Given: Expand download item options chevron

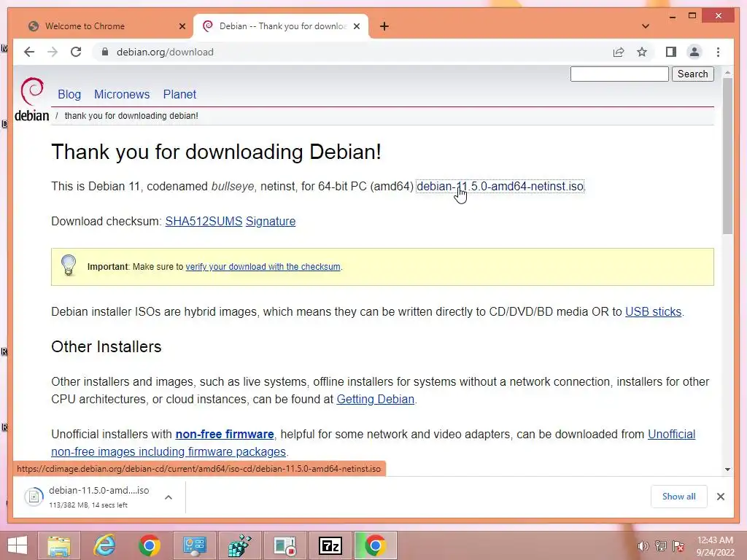Looking at the screenshot, I should [169, 497].
